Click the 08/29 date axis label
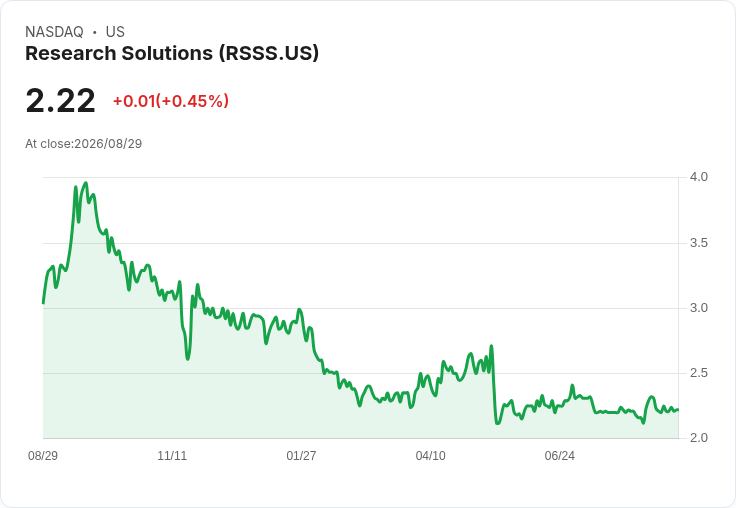Screen dimensions: 736x508 (43, 455)
